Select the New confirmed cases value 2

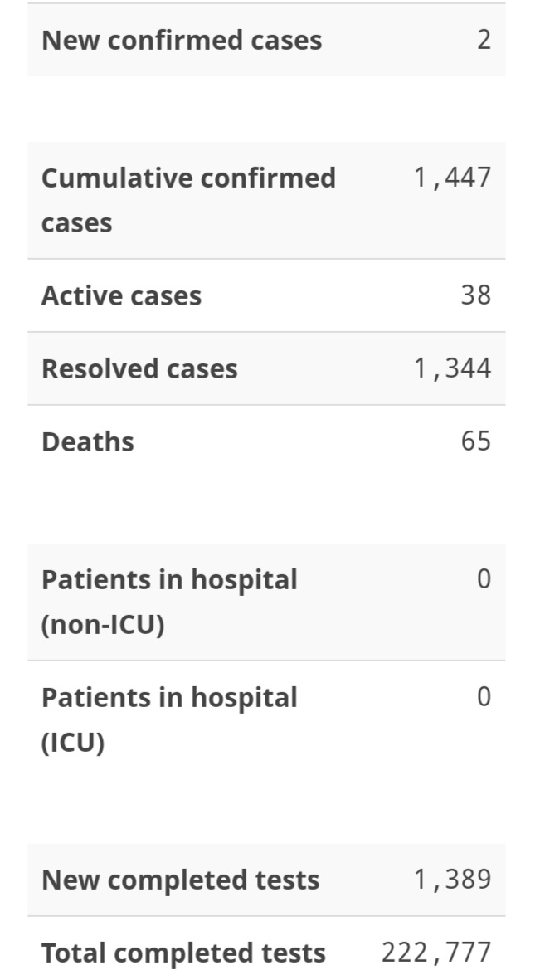coord(484,40)
